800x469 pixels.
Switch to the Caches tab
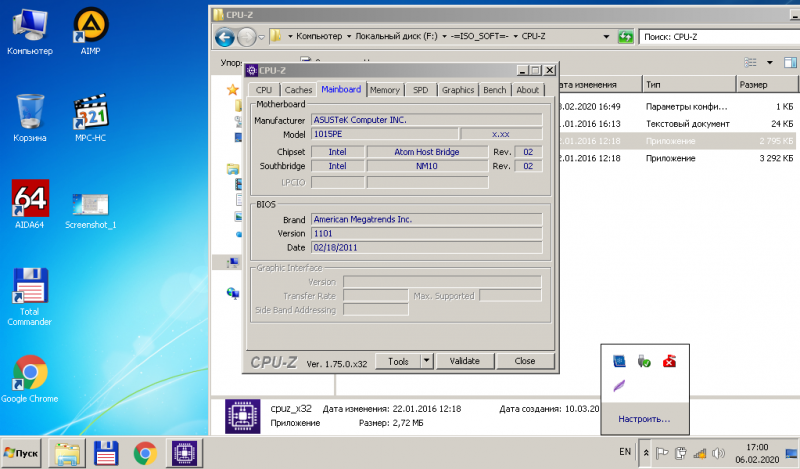(x=298, y=90)
